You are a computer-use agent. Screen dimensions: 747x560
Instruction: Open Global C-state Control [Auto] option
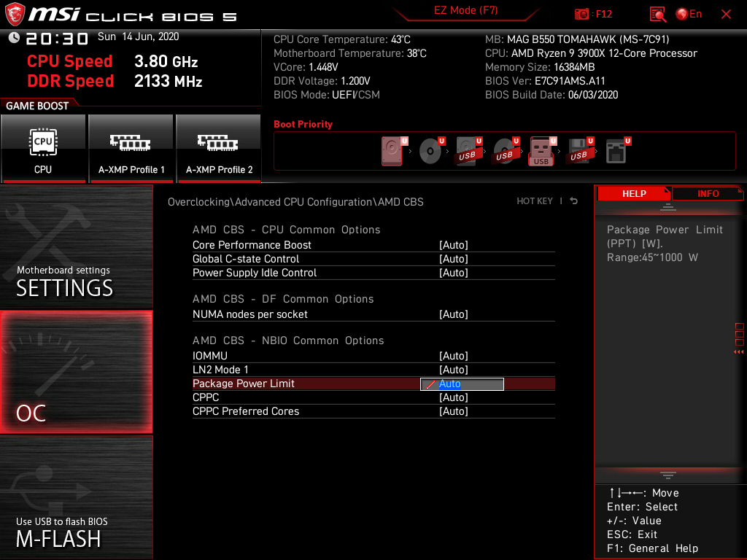[454, 259]
